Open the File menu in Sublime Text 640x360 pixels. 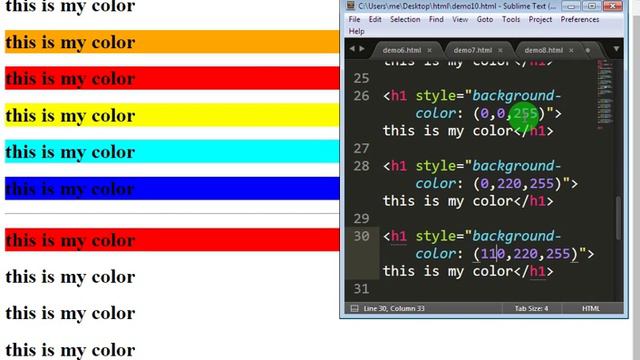354,19
